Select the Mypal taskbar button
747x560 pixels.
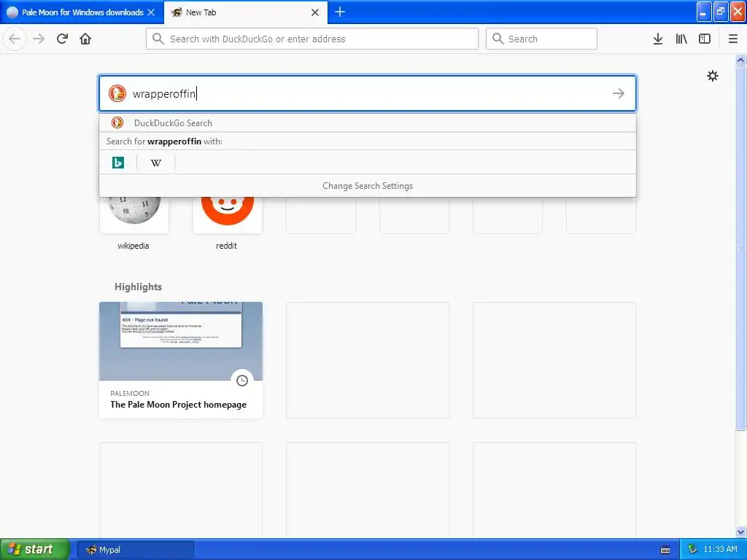click(135, 550)
